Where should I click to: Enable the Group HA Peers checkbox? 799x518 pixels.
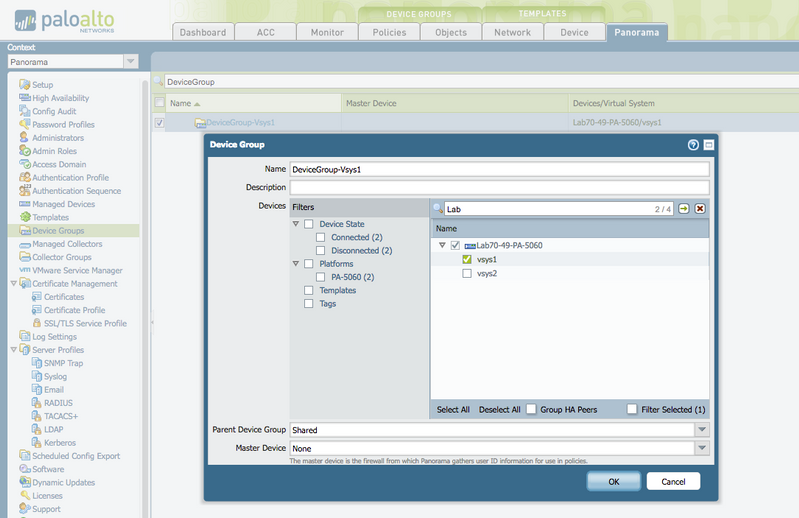point(532,409)
